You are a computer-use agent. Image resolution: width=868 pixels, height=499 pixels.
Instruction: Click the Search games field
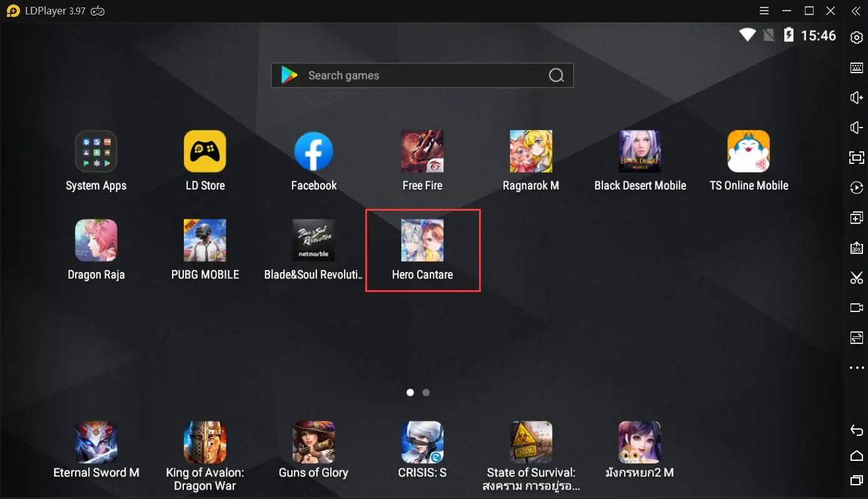tap(422, 76)
